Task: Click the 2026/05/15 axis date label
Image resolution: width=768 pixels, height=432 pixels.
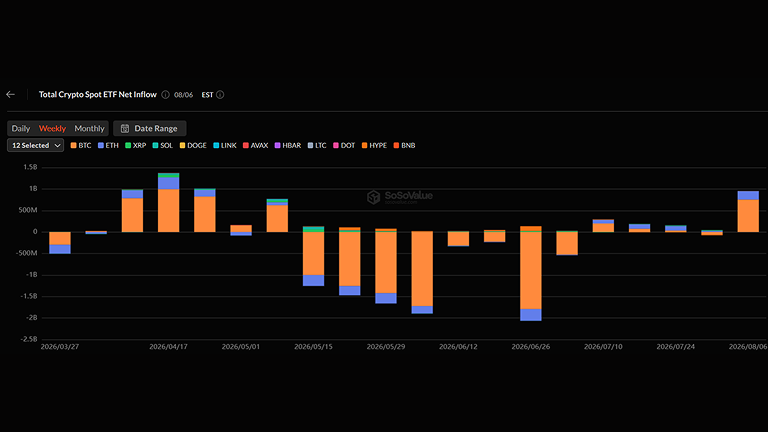Action: tap(313, 346)
